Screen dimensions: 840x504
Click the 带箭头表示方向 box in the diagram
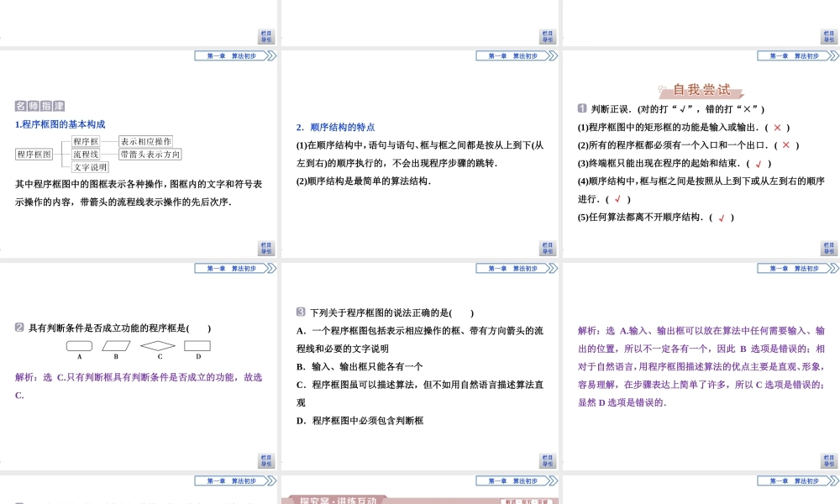[150, 155]
